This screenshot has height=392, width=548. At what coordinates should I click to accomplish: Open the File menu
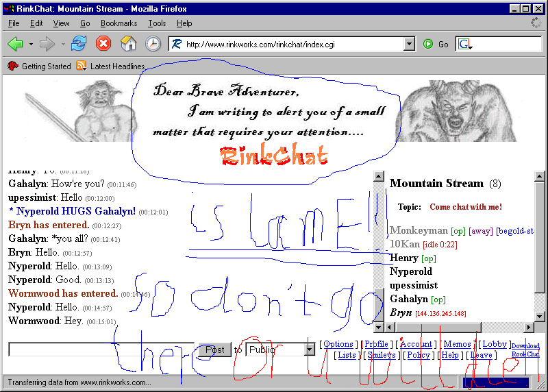(x=14, y=23)
